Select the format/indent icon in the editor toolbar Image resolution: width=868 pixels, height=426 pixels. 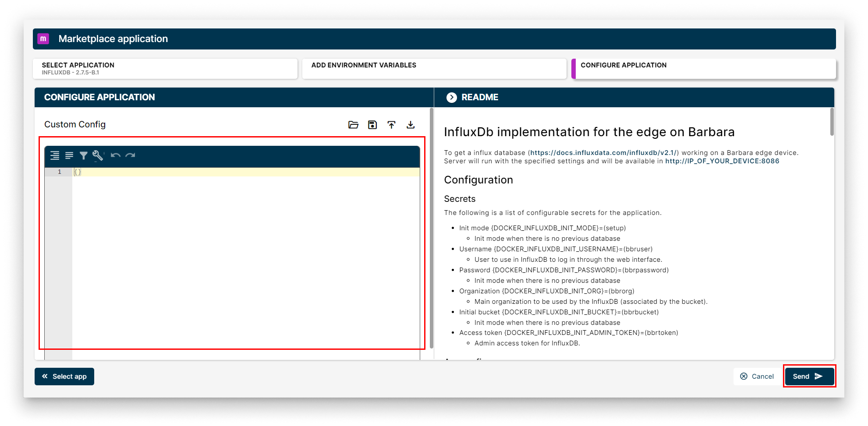click(55, 155)
